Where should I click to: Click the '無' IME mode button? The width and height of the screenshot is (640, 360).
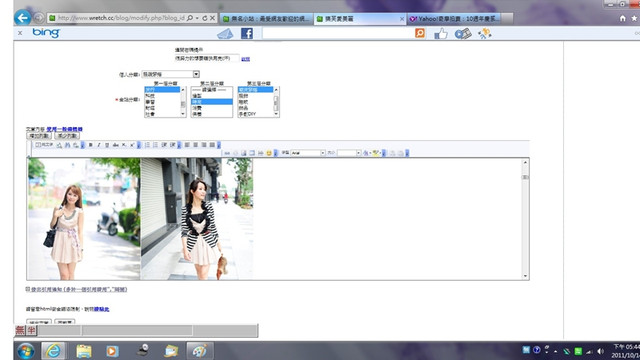click(x=20, y=330)
